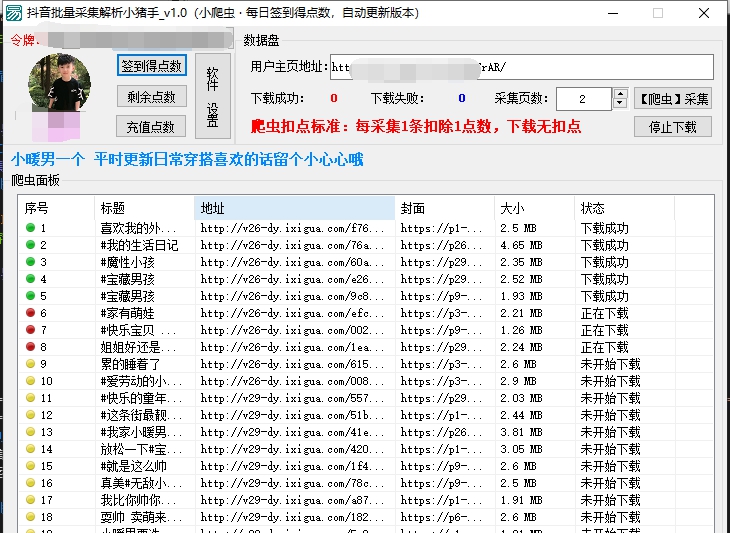
Task: Click 下载成功 status in row 3
Action: 604,262
